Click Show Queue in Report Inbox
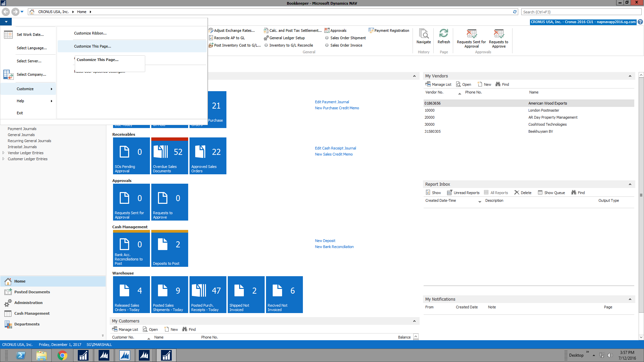 (x=551, y=193)
